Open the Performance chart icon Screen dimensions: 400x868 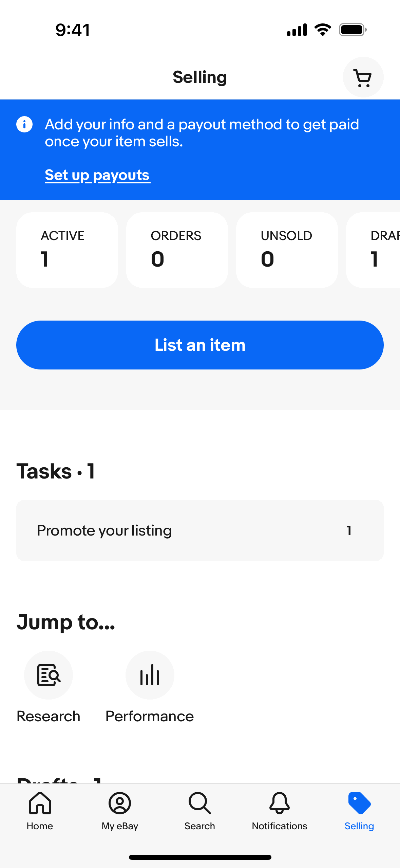[x=150, y=675]
